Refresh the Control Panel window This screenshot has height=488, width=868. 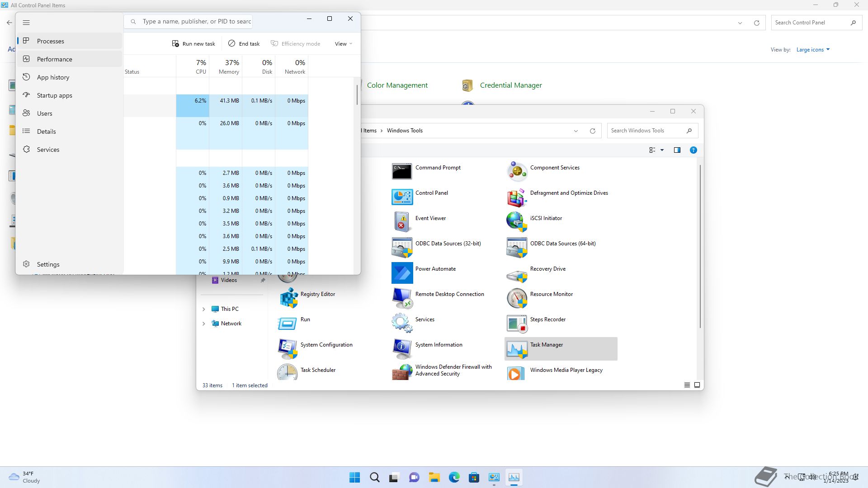[x=756, y=23]
